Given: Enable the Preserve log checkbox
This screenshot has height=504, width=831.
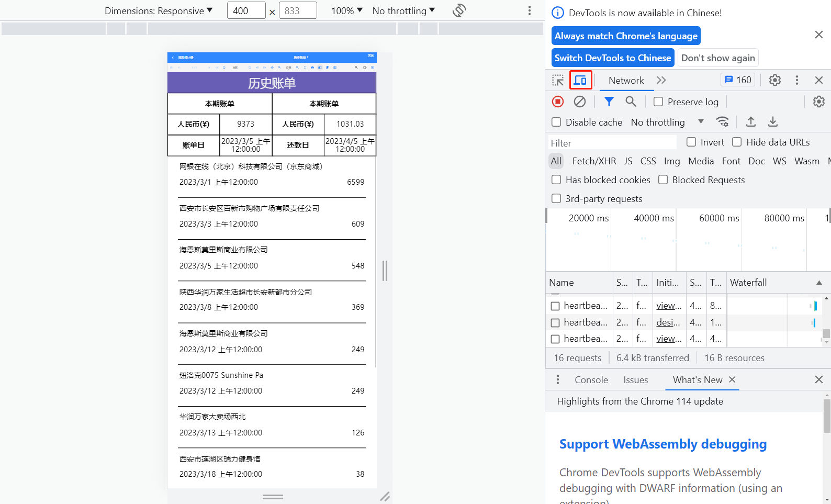Looking at the screenshot, I should click(x=658, y=102).
